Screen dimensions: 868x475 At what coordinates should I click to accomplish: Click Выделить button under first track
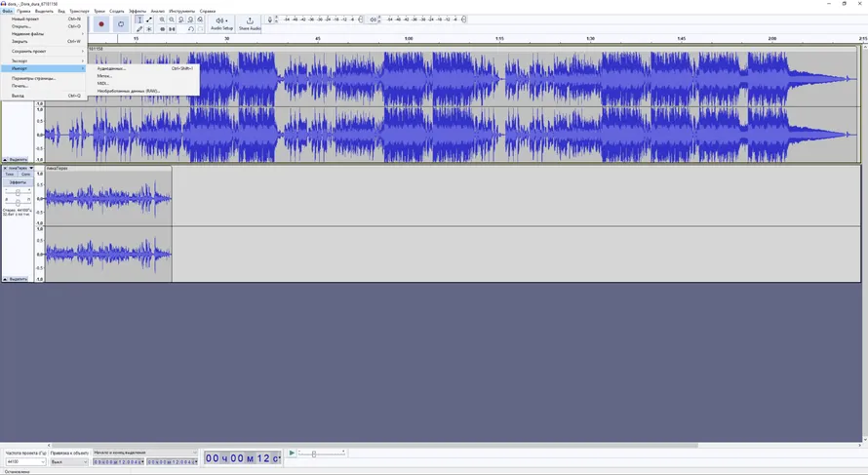click(19, 159)
